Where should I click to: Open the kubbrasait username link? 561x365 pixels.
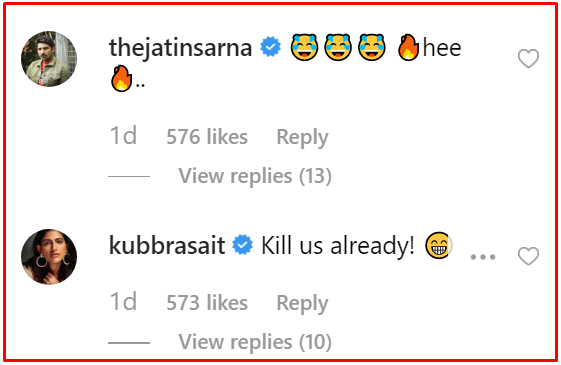167,245
